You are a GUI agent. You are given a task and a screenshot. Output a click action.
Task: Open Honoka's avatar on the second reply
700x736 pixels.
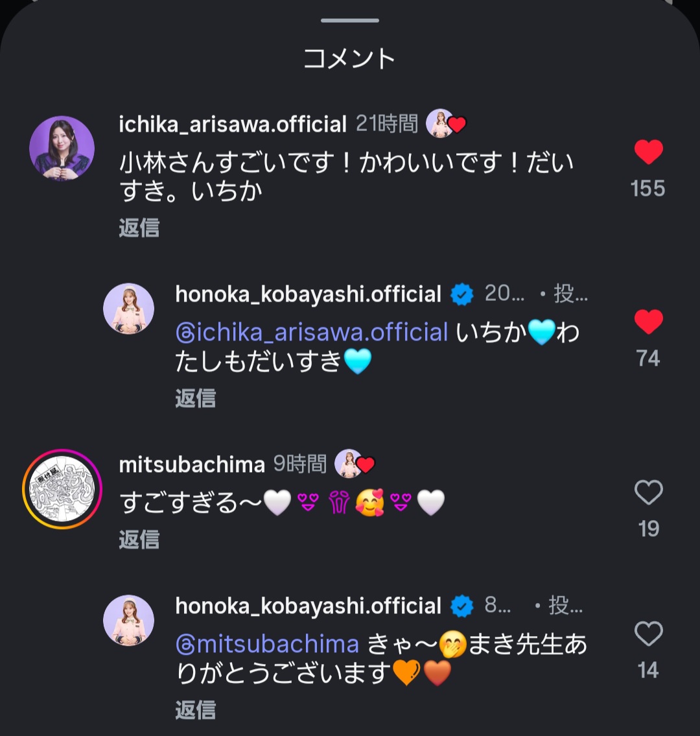click(x=128, y=621)
